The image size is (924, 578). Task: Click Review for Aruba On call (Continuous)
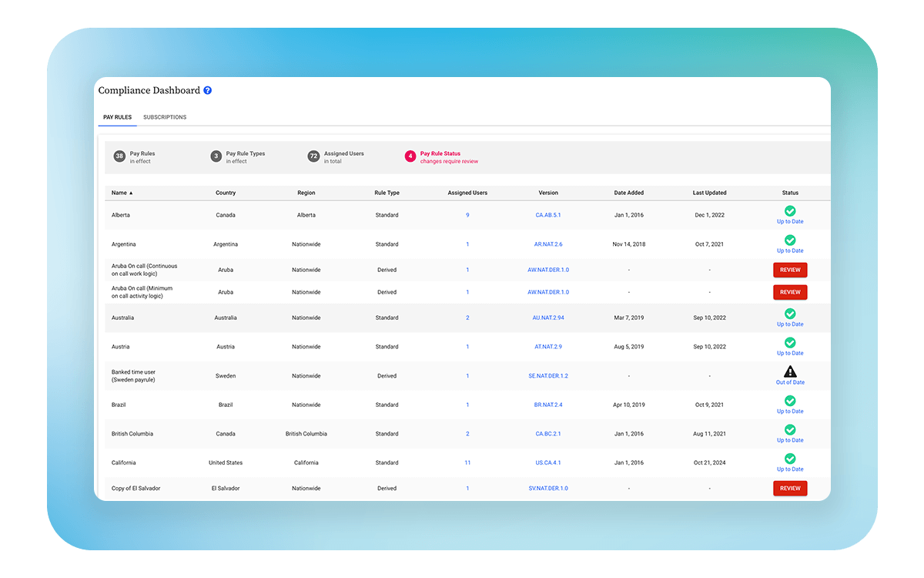790,270
